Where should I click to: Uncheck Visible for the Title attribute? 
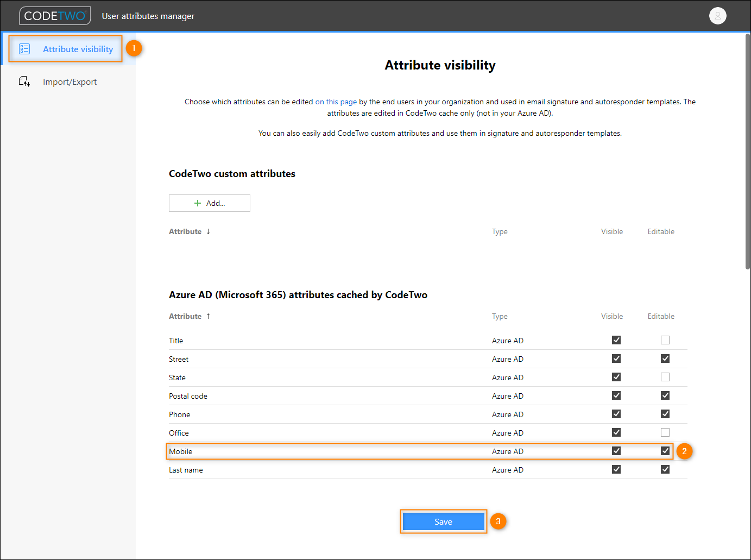616,340
